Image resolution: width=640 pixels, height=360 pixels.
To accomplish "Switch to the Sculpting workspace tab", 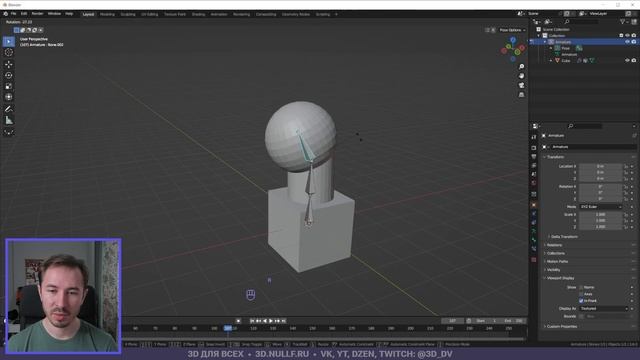I will point(128,14).
